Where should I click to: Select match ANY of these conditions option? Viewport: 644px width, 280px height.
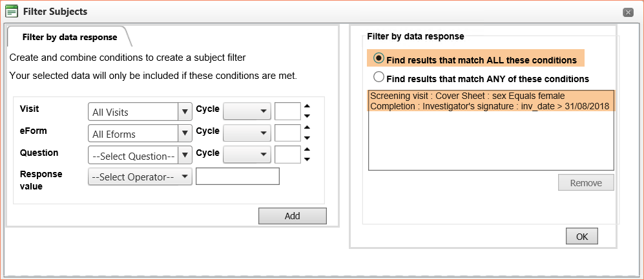click(x=379, y=77)
